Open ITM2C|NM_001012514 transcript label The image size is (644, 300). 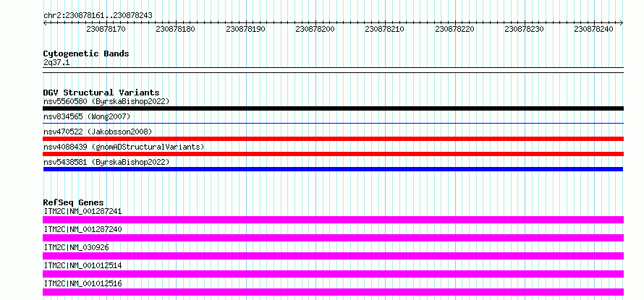(x=82, y=265)
